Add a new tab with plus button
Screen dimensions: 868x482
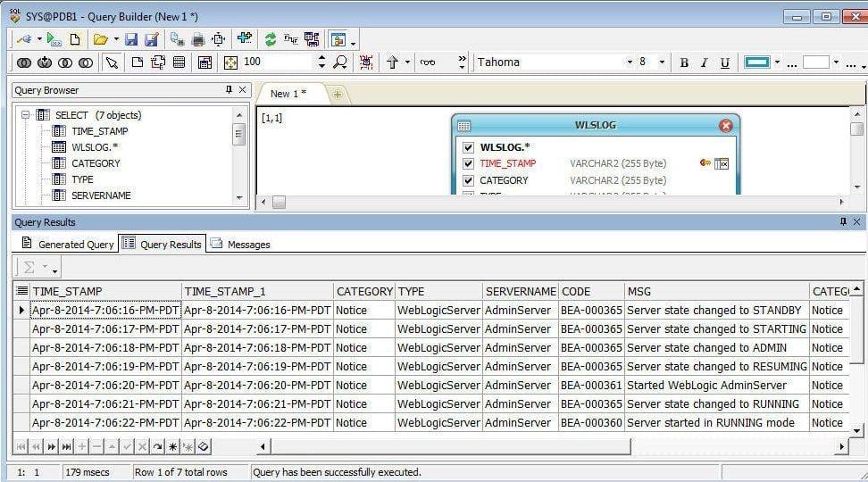tap(338, 95)
